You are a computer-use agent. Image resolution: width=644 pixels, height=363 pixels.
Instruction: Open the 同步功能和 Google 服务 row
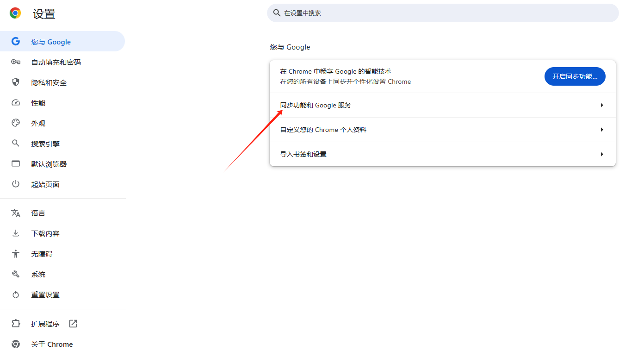[443, 105]
